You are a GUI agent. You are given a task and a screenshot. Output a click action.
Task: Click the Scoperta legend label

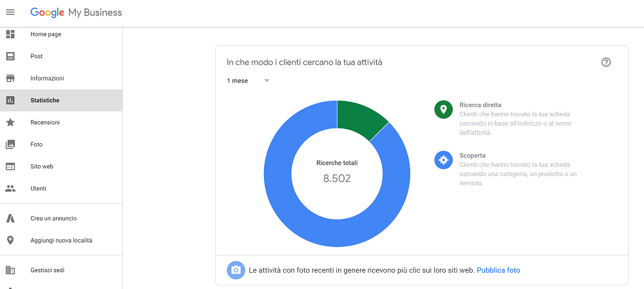point(472,155)
